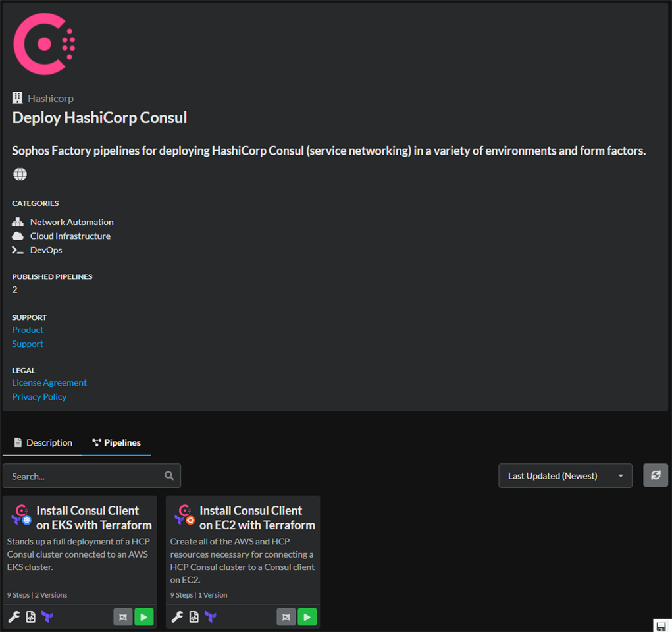Click the Terraform icon on the EC2 card footer

tap(211, 617)
